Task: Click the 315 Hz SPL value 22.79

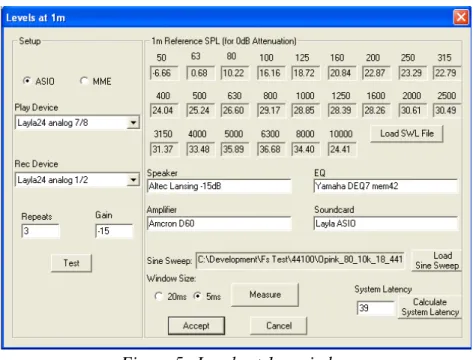Action: tap(447, 73)
